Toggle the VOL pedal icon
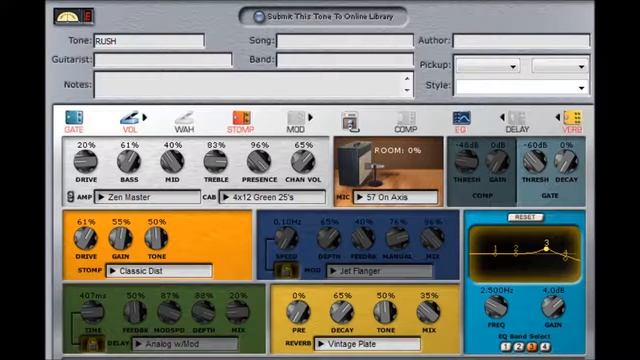Viewport: 640px width, 360px height. [x=129, y=118]
